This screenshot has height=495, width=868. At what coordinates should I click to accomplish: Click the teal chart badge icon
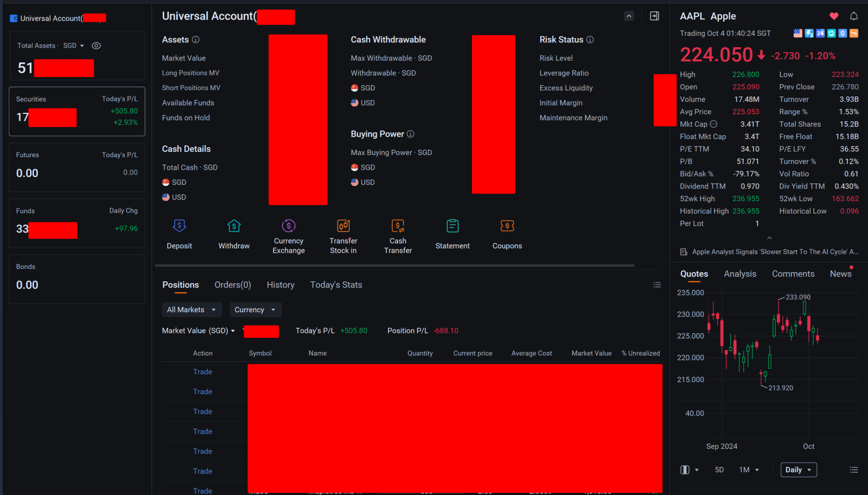click(832, 34)
